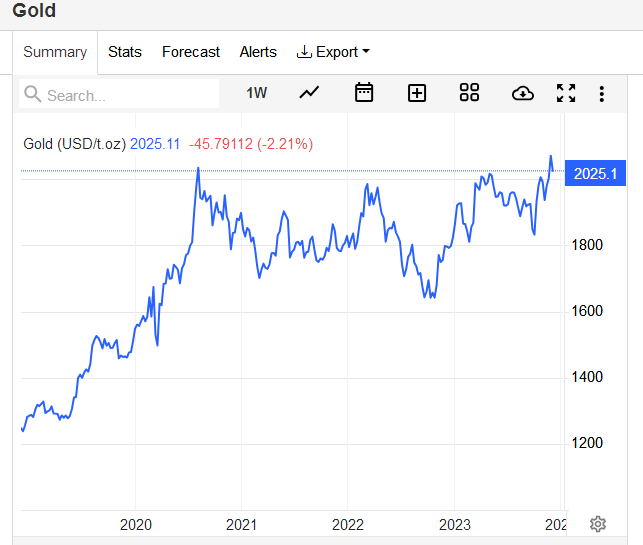
Task: Click the Gold (USD/t.oz) legend label
Action: click(74, 144)
